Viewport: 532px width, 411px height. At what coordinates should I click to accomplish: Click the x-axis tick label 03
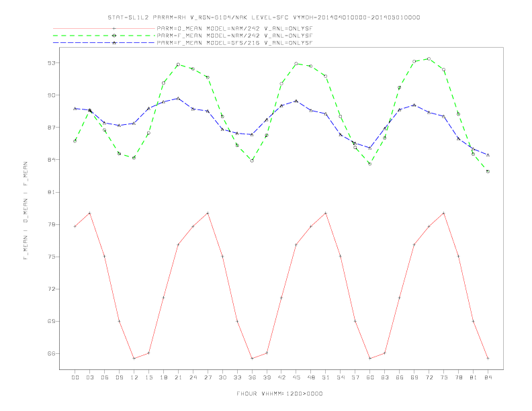coord(89,377)
